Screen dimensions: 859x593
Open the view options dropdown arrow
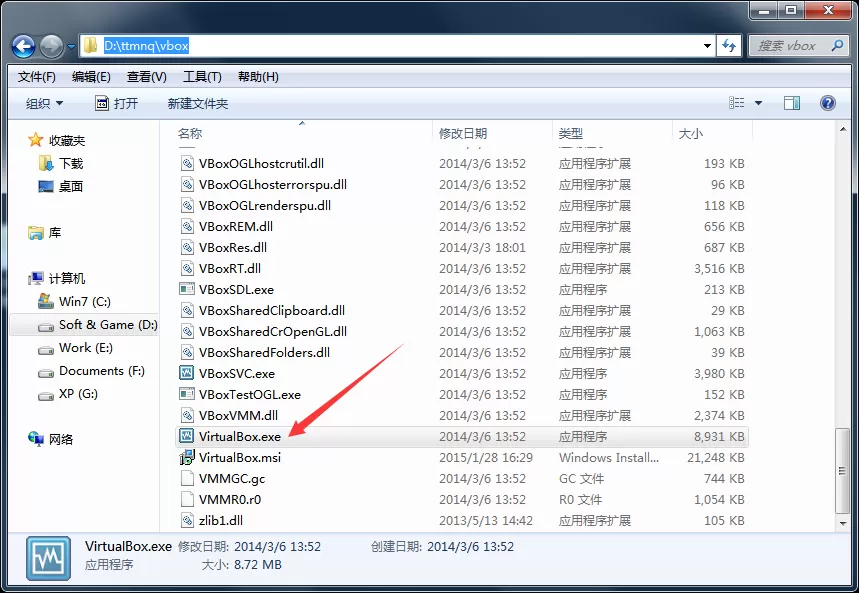(758, 103)
